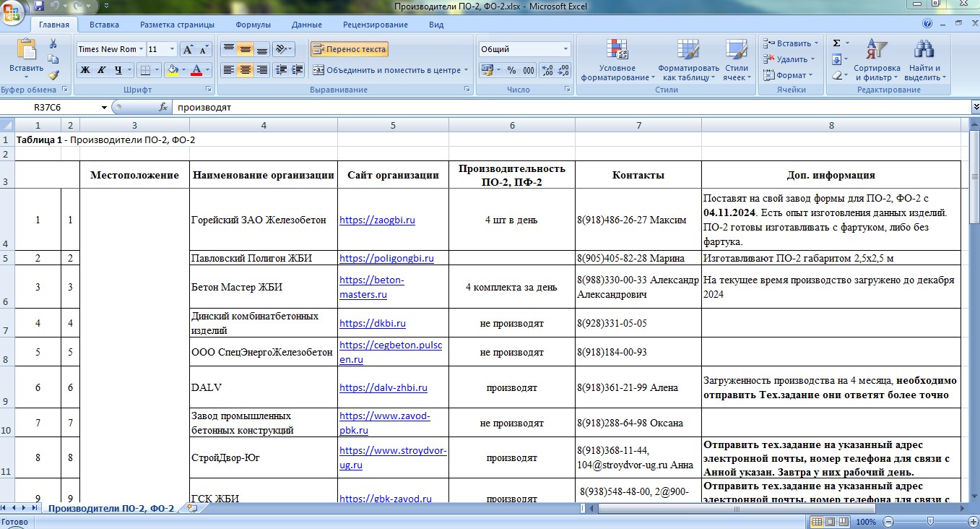Toggle bold Ж formatting
The height and width of the screenshot is (529, 980).
84,70
